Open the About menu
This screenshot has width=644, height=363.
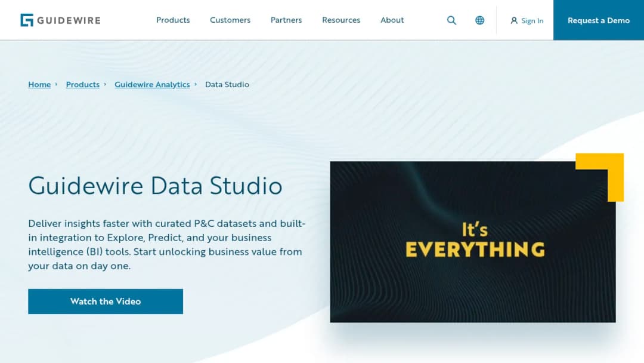coord(392,20)
